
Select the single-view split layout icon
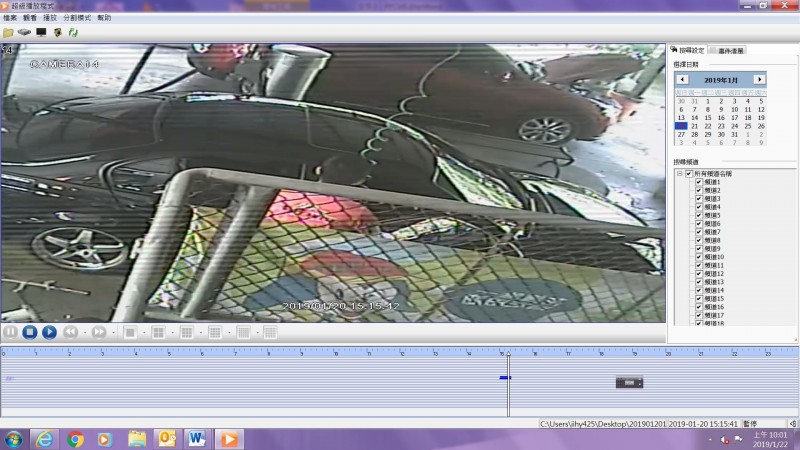tap(130, 332)
